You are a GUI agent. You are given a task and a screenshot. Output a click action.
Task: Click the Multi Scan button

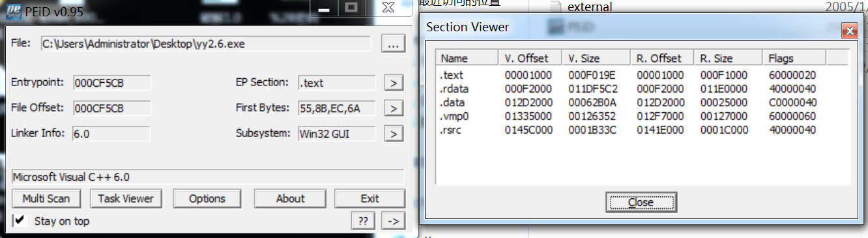click(x=46, y=198)
